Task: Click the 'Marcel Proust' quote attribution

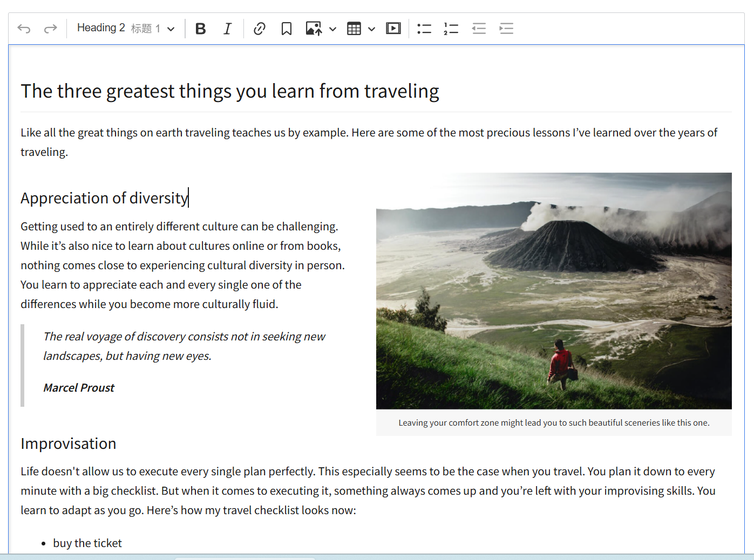Action: coord(79,388)
